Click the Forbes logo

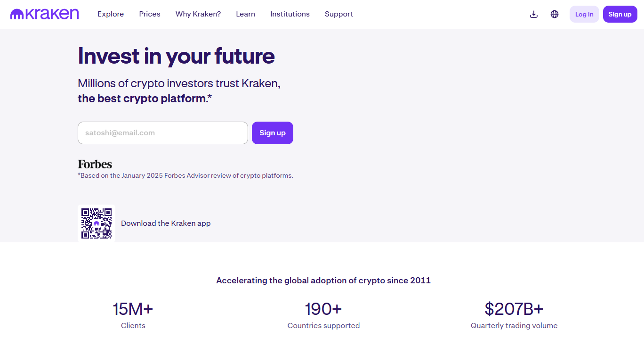point(95,164)
